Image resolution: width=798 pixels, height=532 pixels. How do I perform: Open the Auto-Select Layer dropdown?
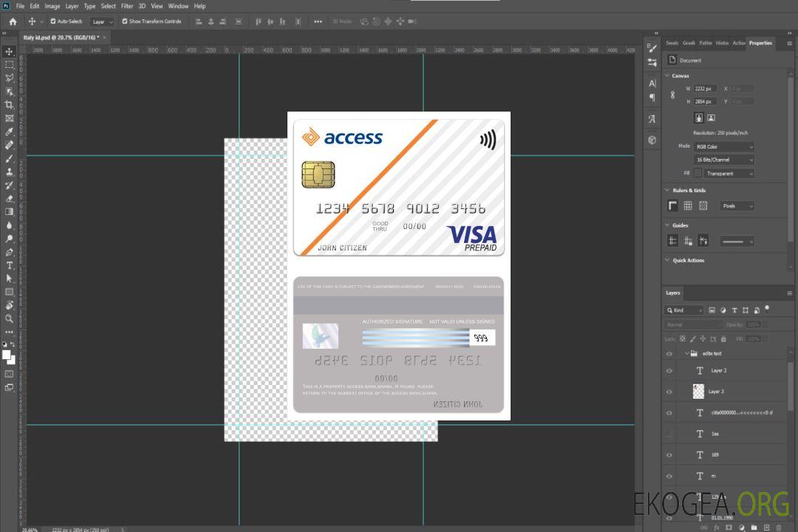(x=102, y=22)
